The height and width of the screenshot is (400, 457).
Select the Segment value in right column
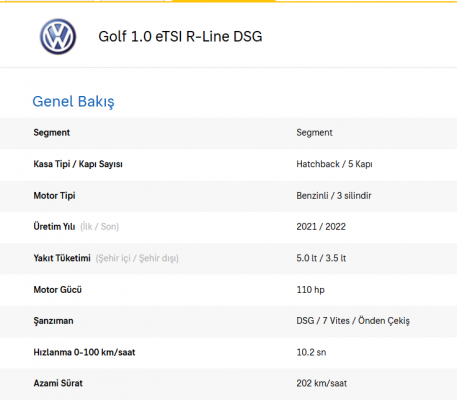(314, 133)
